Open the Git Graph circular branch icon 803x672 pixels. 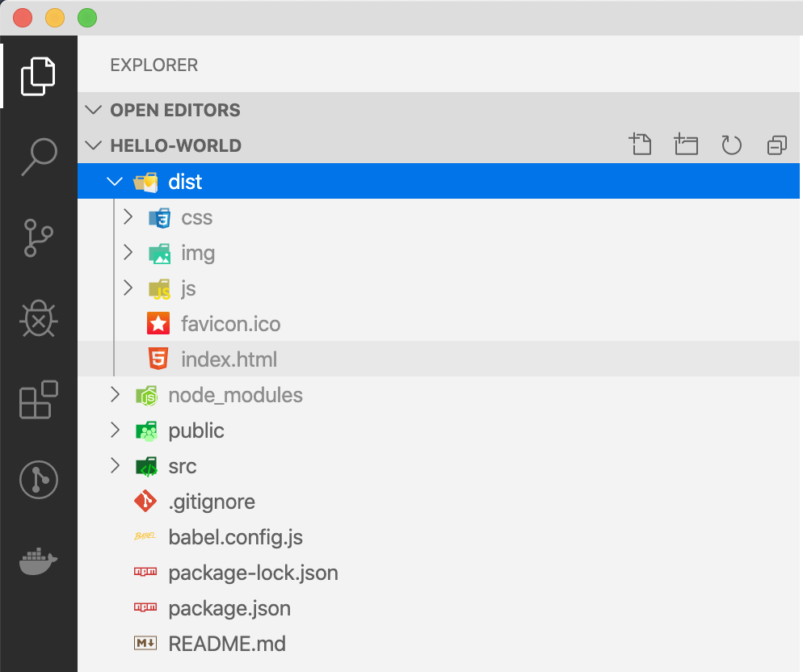click(39, 480)
